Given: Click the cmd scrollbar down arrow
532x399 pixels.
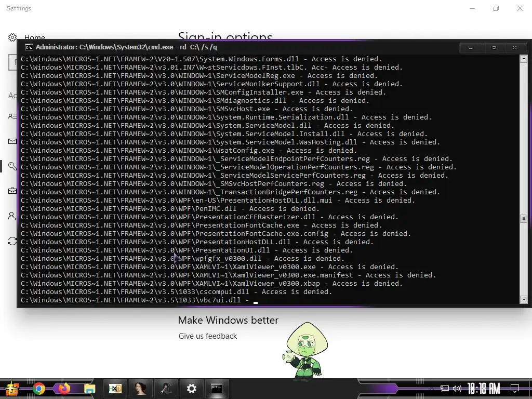Looking at the screenshot, I should [x=524, y=299].
